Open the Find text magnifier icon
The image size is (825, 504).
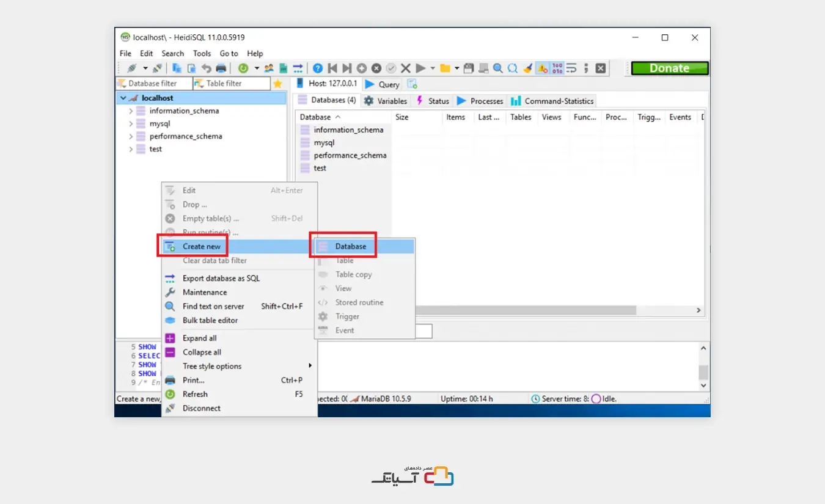pos(497,68)
